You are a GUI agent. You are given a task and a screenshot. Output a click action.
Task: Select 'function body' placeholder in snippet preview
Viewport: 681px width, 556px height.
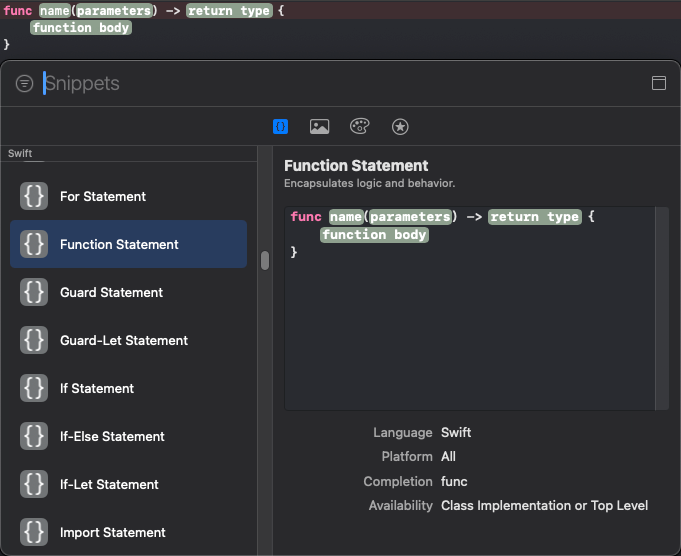[x=374, y=235]
